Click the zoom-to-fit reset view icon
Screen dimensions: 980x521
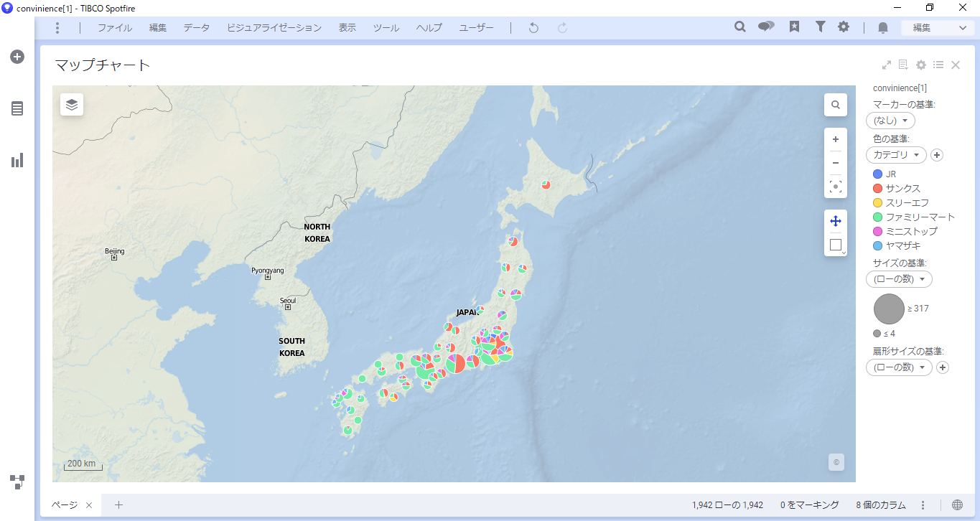point(836,187)
